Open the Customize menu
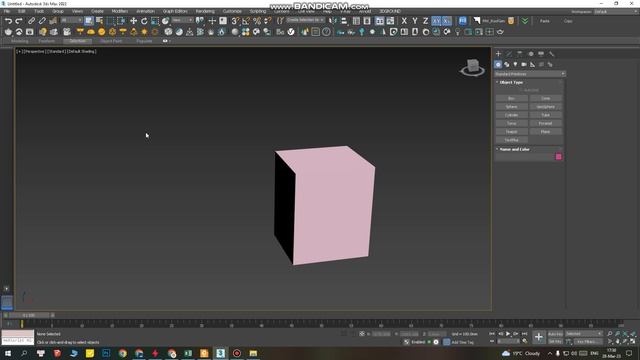This screenshot has height=360, width=640. point(232,11)
